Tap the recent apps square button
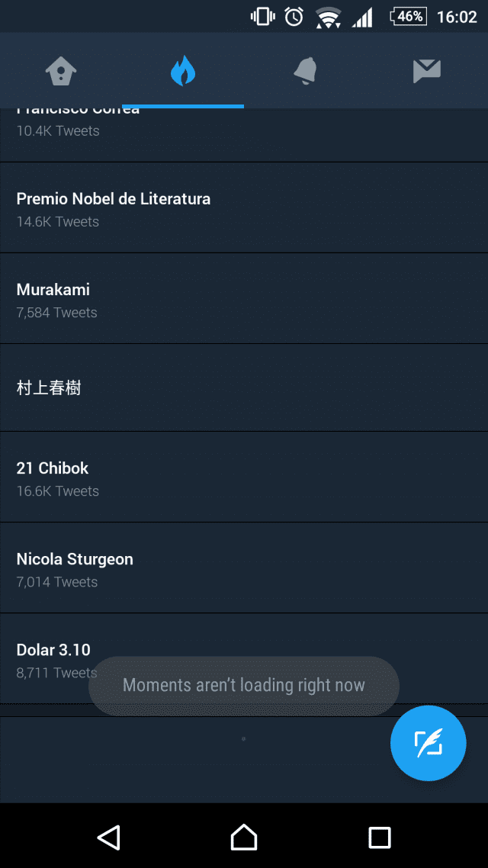Image resolution: width=488 pixels, height=868 pixels. pos(380,837)
